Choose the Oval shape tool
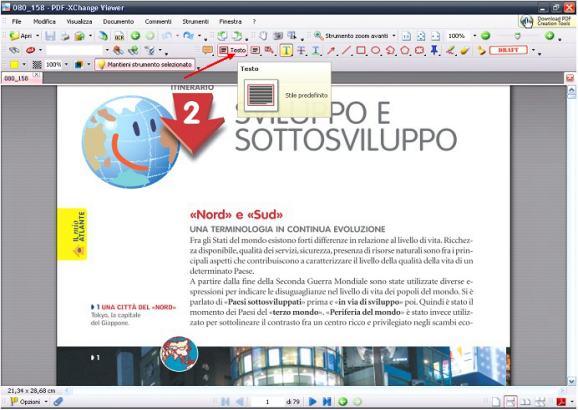The height and width of the screenshot is (410, 578). pos(375,50)
